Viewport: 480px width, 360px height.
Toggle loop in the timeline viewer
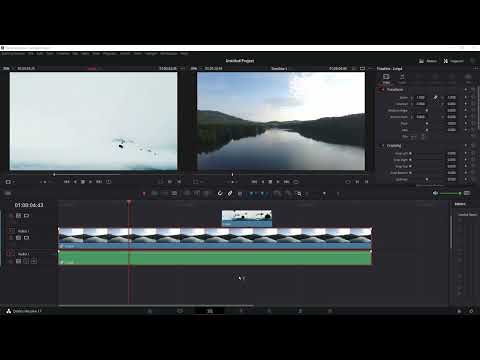296,182
